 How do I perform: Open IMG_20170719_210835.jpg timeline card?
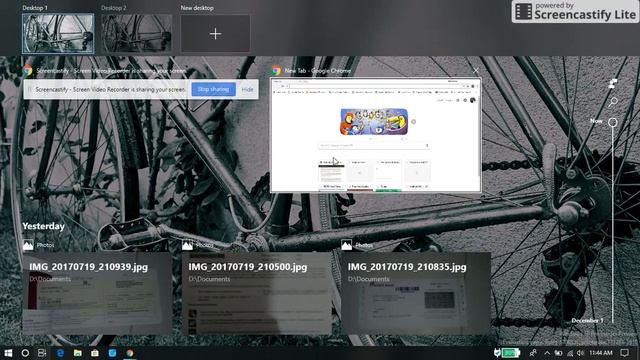[416, 293]
